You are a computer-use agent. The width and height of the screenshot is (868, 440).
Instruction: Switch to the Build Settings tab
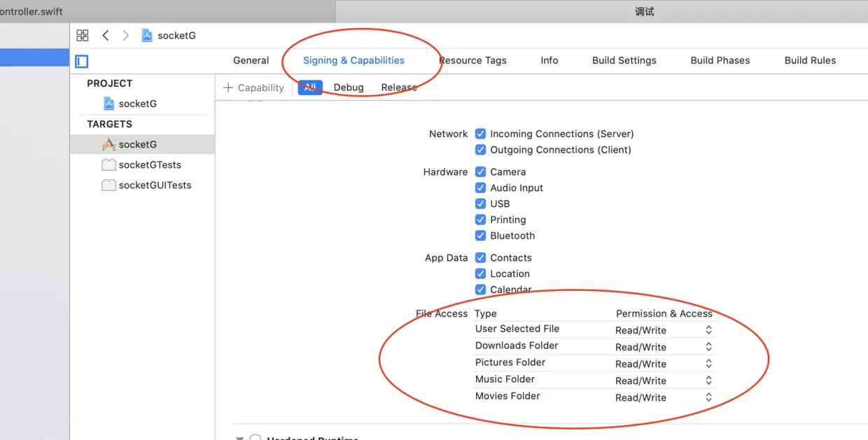(624, 60)
